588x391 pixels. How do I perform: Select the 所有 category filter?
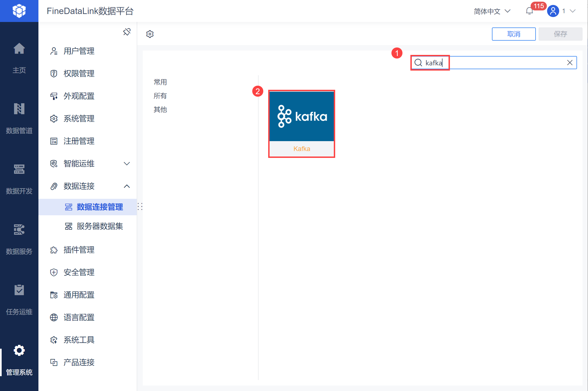point(160,96)
